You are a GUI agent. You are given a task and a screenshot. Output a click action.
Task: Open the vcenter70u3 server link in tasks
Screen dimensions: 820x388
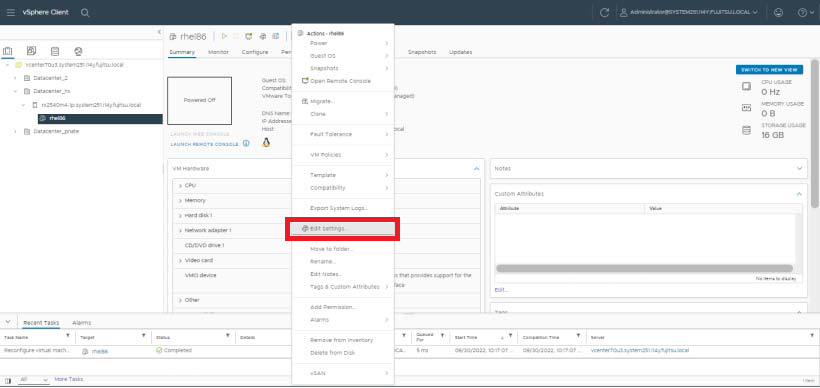pos(640,350)
